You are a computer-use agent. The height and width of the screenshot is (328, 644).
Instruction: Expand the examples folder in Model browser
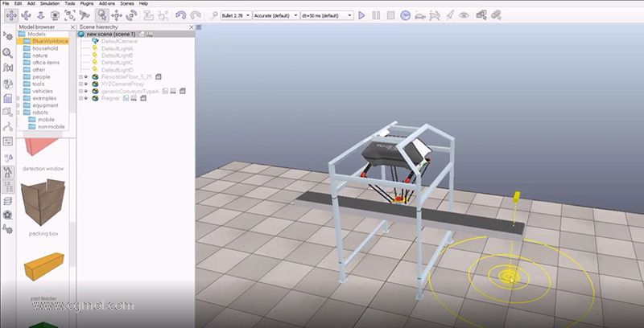[x=18, y=98]
